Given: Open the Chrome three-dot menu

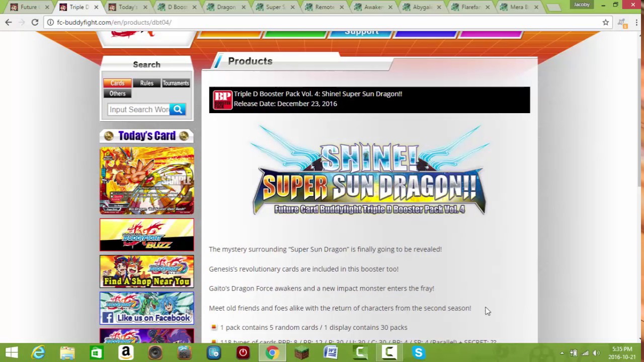Looking at the screenshot, I should (x=637, y=22).
